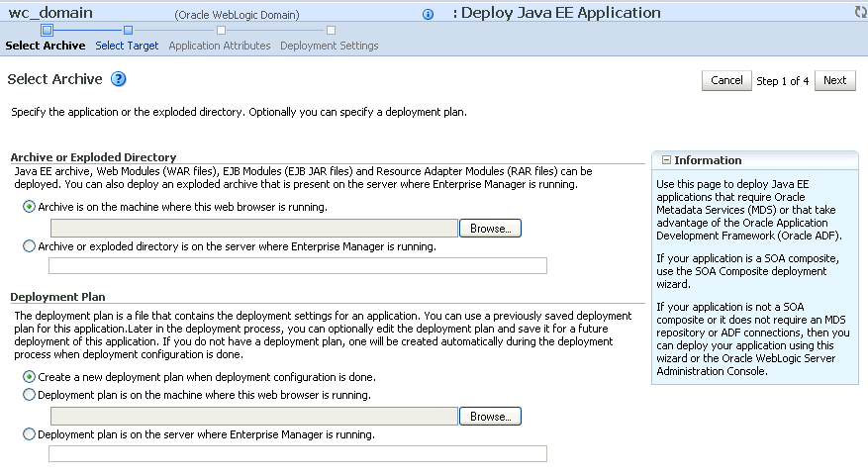Select deployment plan on browser machine option

[29, 395]
